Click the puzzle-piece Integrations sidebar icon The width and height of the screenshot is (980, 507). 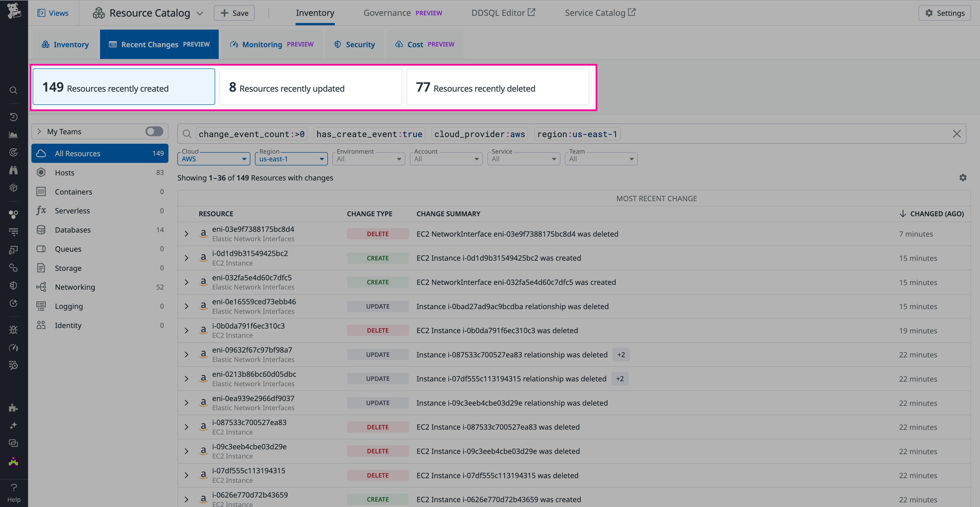pos(13,408)
